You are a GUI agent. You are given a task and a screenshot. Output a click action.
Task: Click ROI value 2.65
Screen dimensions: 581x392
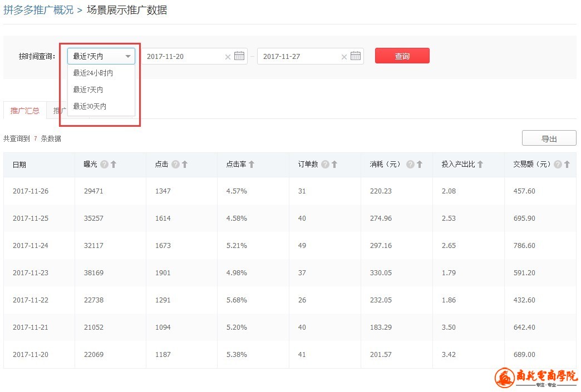click(x=449, y=245)
